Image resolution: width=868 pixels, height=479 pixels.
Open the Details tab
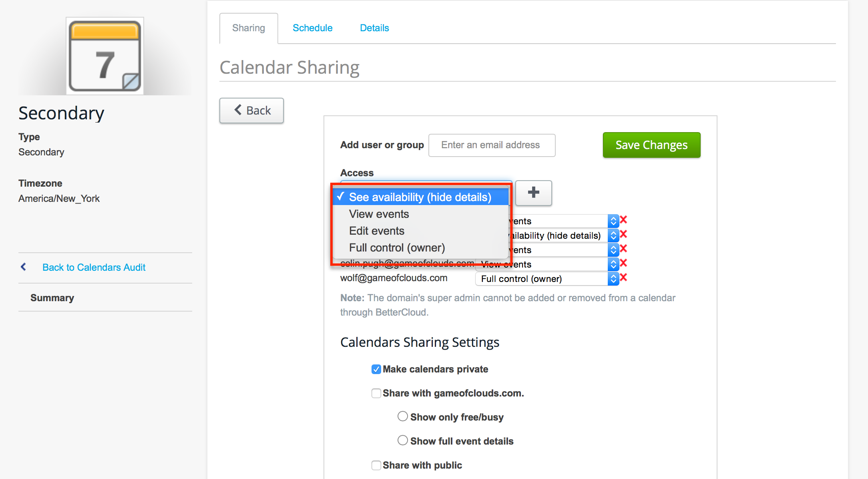click(x=374, y=28)
